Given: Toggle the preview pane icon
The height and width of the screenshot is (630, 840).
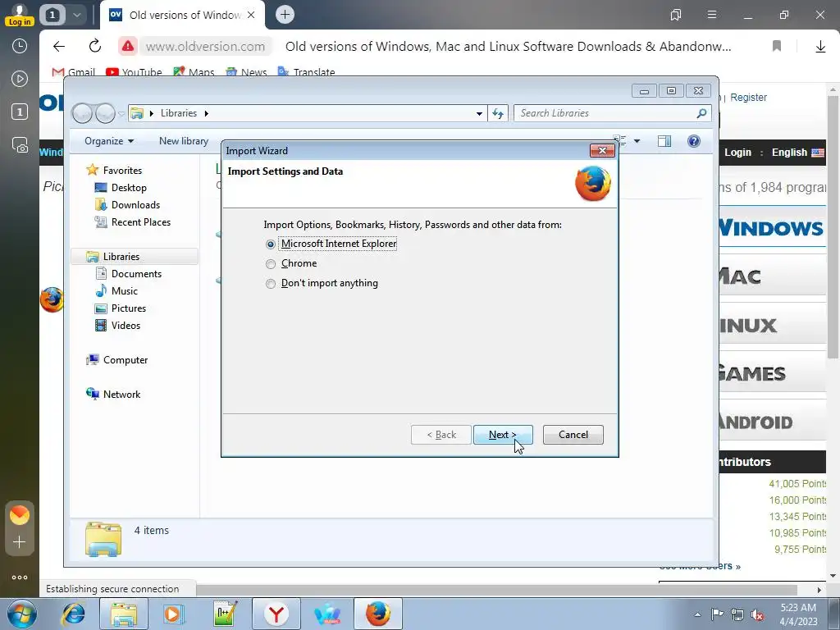Looking at the screenshot, I should 664,141.
